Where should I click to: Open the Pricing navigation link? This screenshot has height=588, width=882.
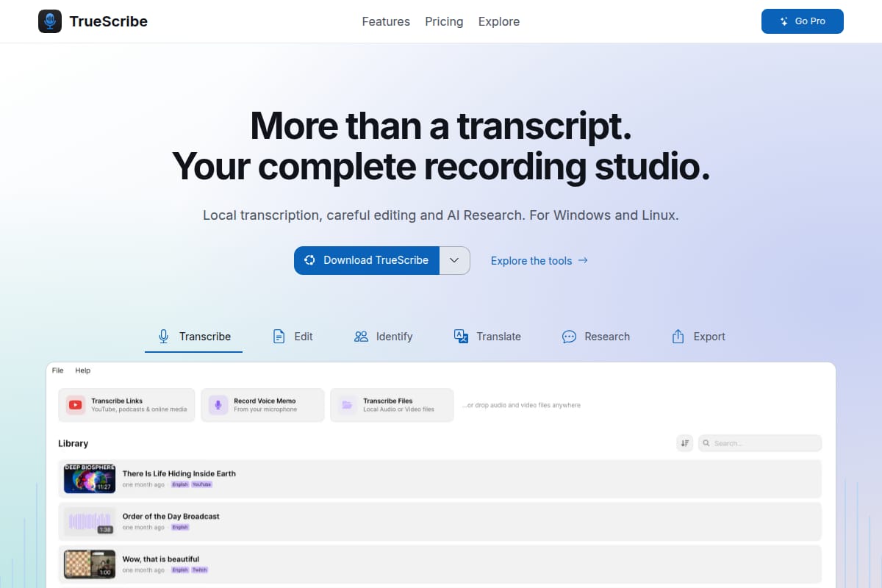[x=444, y=21]
